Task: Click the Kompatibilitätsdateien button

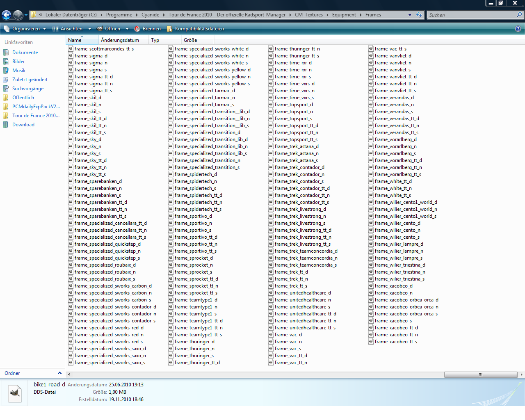Action: [x=195, y=29]
